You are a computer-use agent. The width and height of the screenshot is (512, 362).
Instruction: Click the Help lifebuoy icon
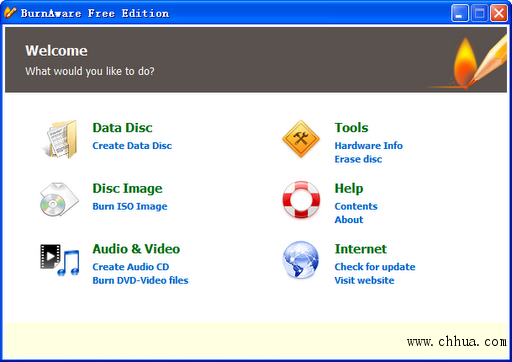point(301,199)
